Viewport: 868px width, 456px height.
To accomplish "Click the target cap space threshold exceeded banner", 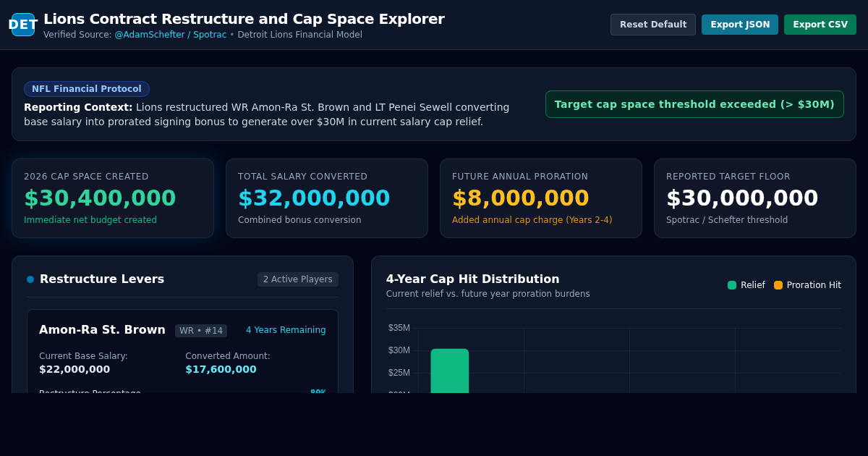I will tap(694, 104).
